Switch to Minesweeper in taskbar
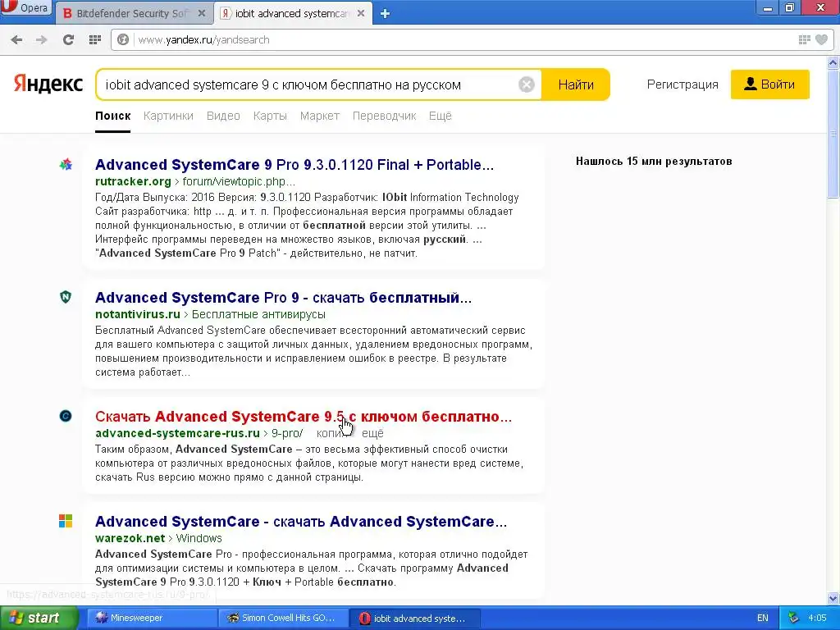The height and width of the screenshot is (630, 840). 152,618
